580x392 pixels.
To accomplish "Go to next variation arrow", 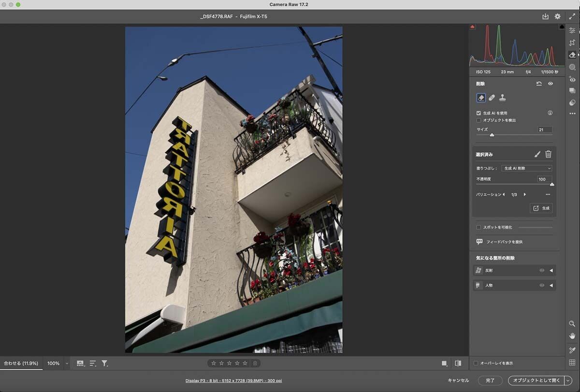I will tap(525, 194).
